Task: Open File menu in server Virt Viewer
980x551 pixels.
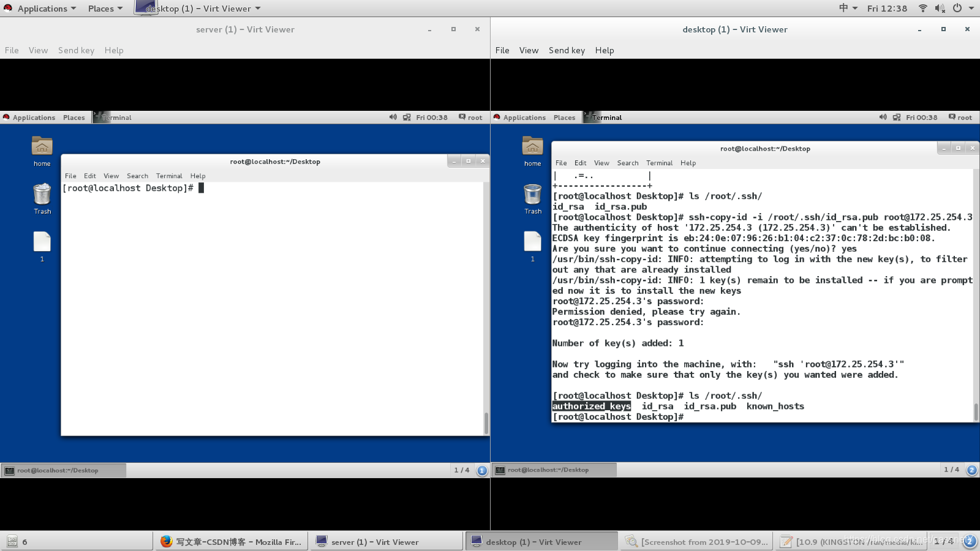Action: point(12,50)
